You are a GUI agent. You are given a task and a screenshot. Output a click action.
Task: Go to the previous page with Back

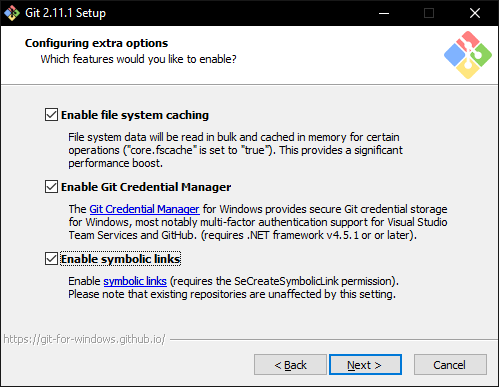290,365
